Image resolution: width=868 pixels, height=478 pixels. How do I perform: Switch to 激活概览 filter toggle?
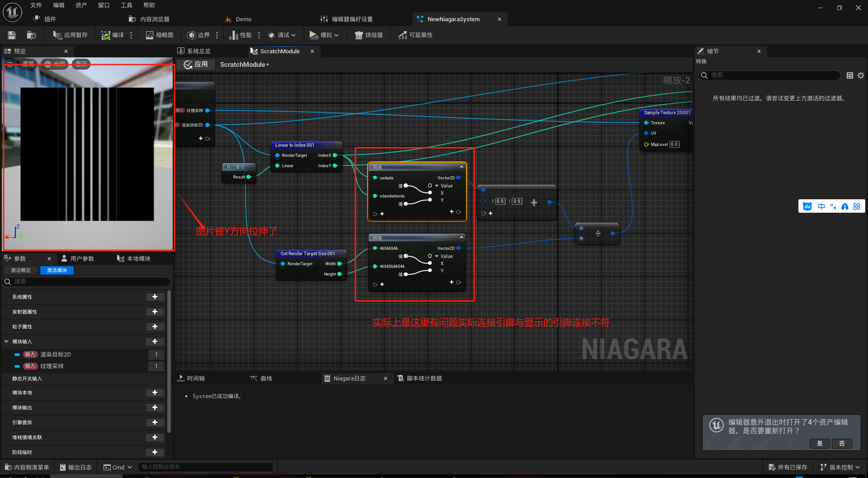pyautogui.click(x=20, y=270)
